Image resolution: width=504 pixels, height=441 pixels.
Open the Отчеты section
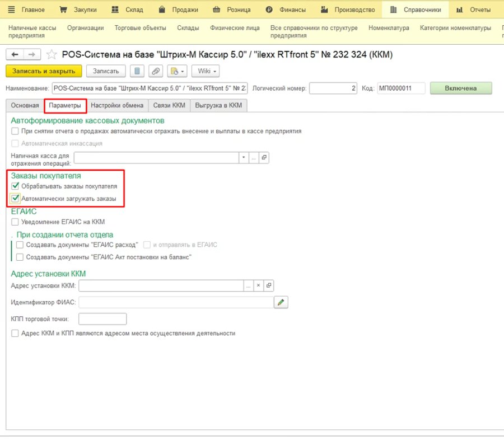click(x=473, y=10)
